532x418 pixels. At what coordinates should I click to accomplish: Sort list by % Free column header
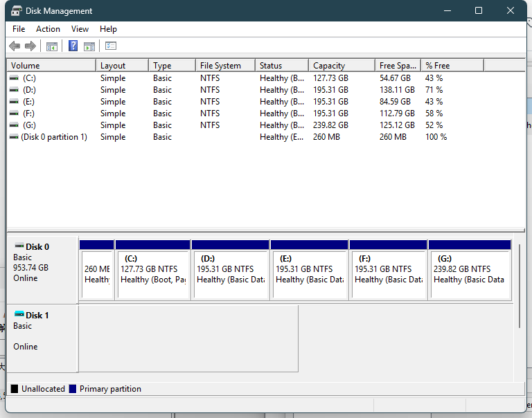click(438, 66)
